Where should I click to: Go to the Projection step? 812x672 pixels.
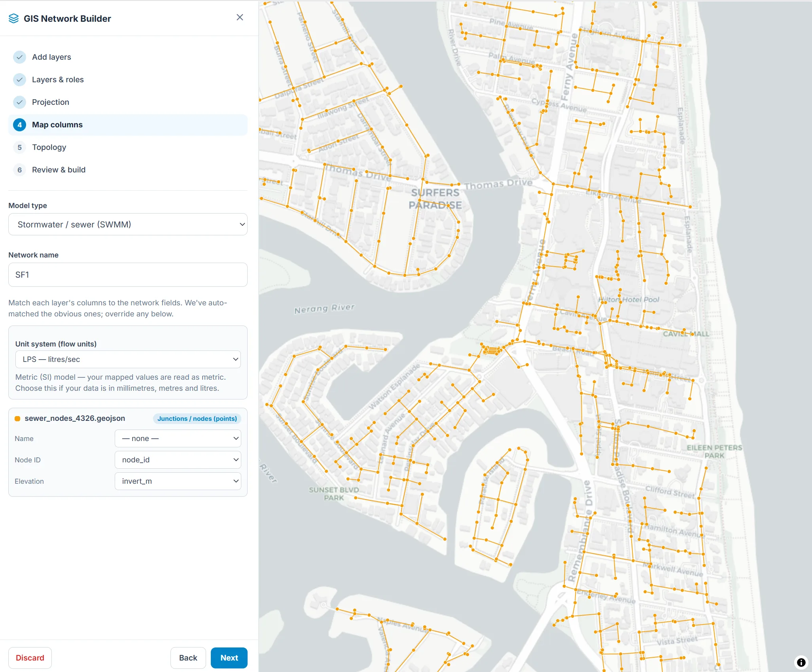128,102
